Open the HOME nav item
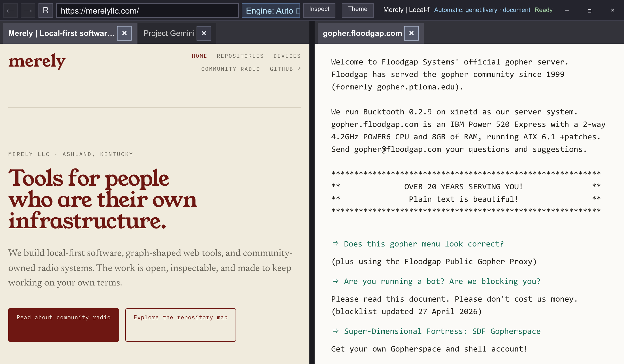The image size is (624, 364). coord(199,56)
